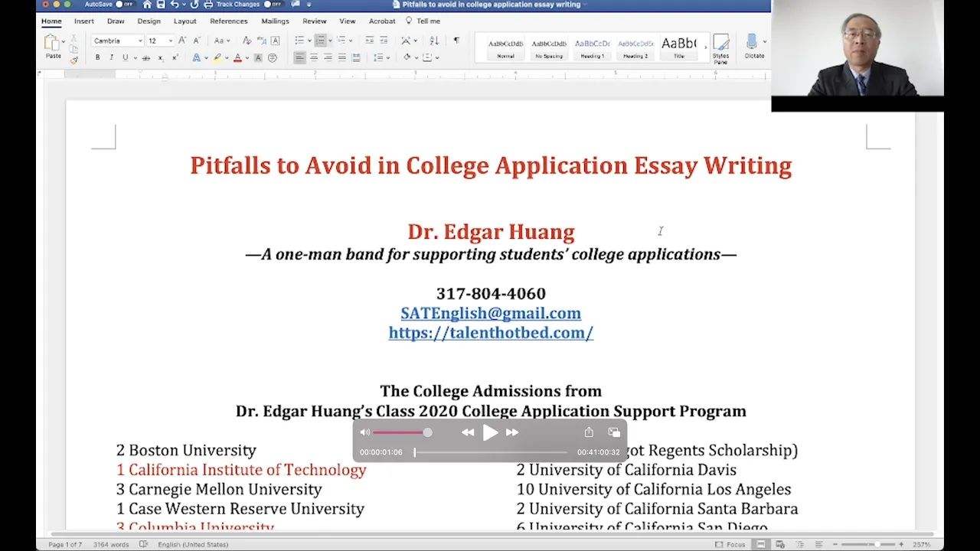
Task: Apply Italic formatting
Action: click(111, 57)
